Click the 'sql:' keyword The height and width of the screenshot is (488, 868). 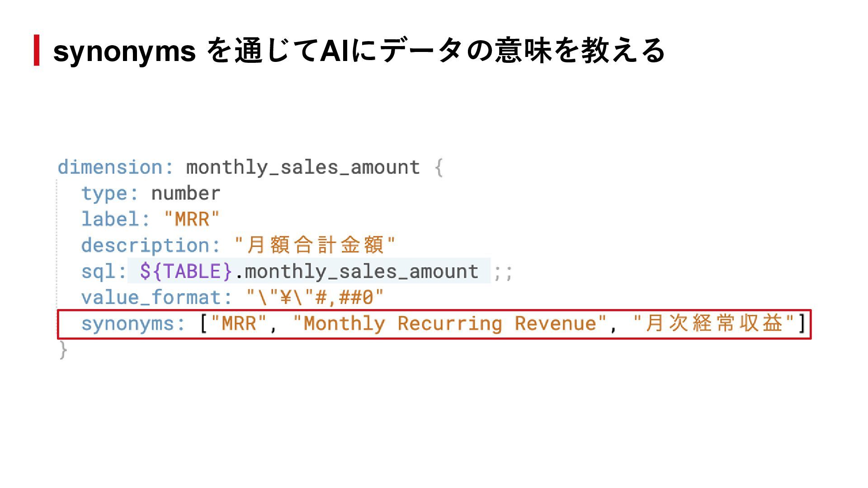pos(104,272)
